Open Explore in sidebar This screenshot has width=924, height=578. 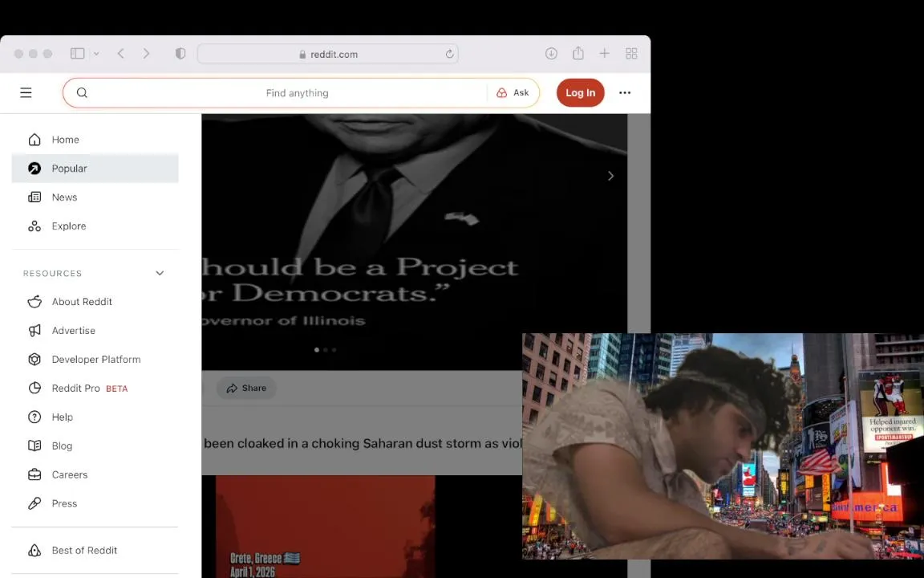pos(95,226)
